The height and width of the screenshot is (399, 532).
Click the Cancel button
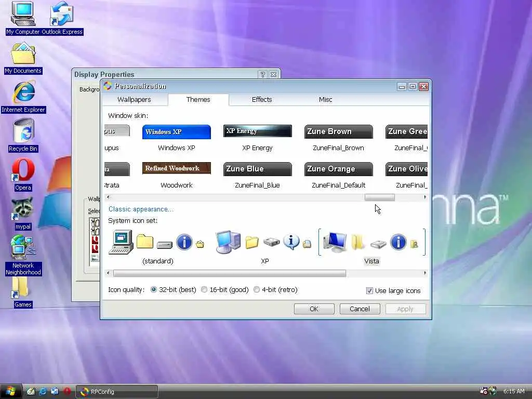click(360, 309)
